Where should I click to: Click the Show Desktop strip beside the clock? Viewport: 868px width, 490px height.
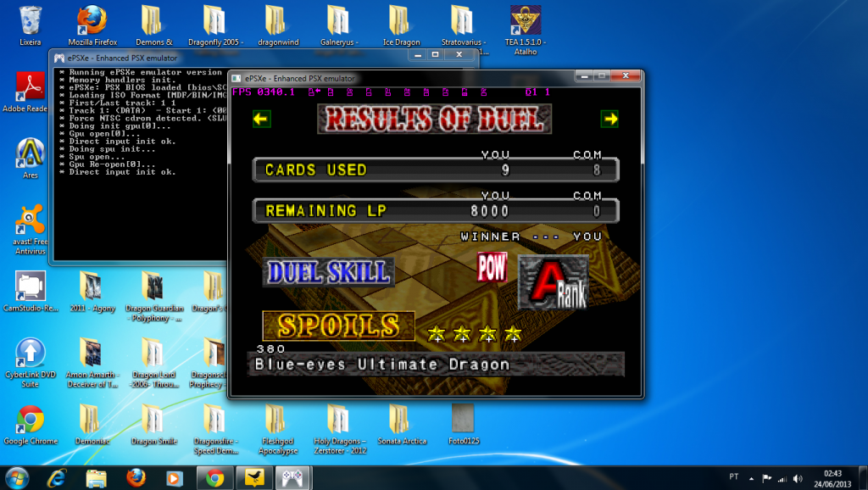click(x=864, y=478)
